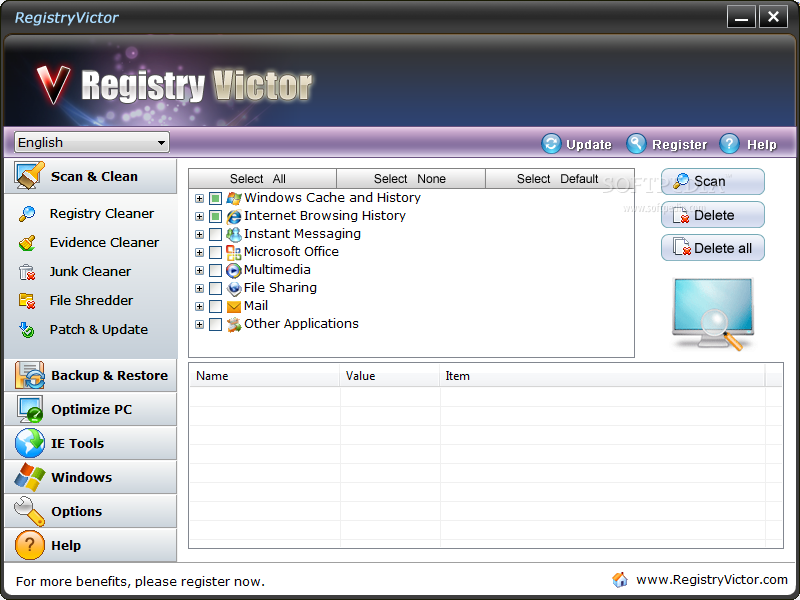Image resolution: width=800 pixels, height=600 pixels.
Task: Click the blue Help question mark icon
Action: pos(729,144)
